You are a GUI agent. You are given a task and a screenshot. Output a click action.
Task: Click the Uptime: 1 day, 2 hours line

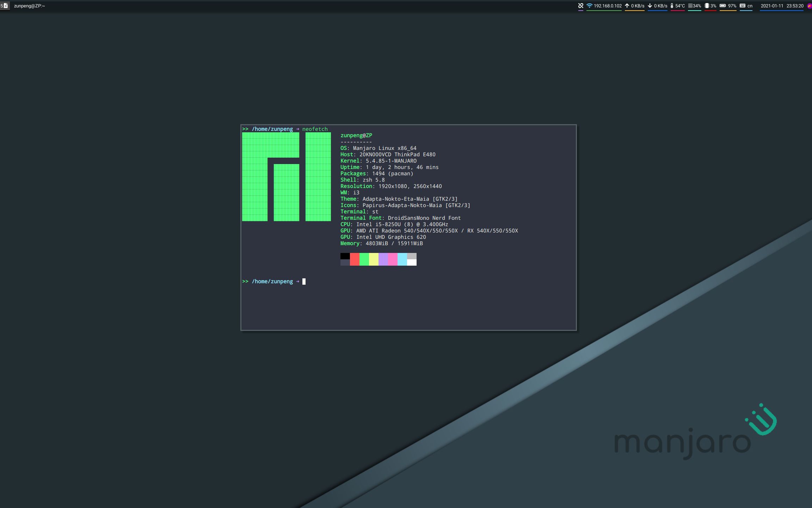[x=389, y=167]
